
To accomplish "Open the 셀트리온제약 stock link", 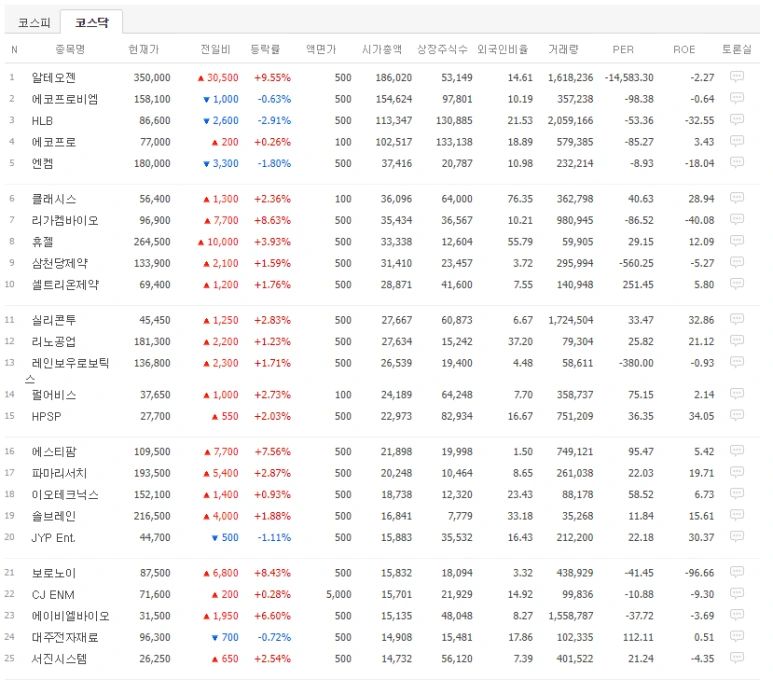I will (x=65, y=285).
